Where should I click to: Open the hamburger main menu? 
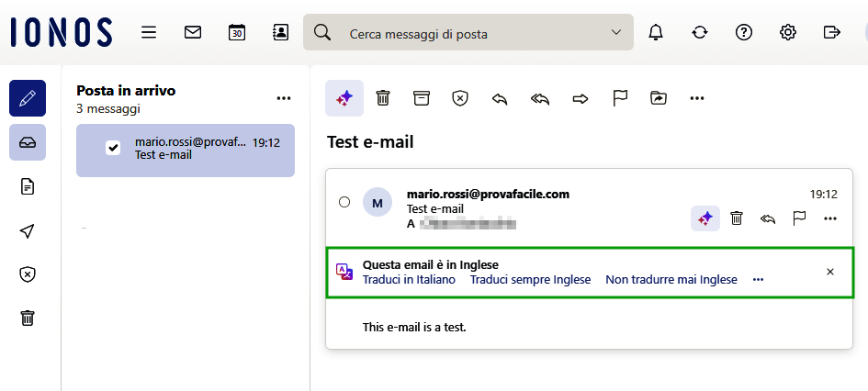pos(149,33)
